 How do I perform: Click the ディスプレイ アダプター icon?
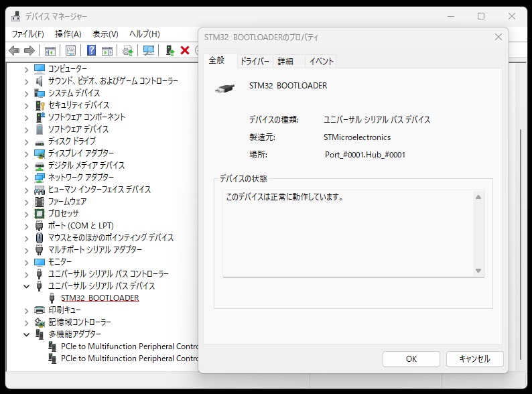(40, 153)
